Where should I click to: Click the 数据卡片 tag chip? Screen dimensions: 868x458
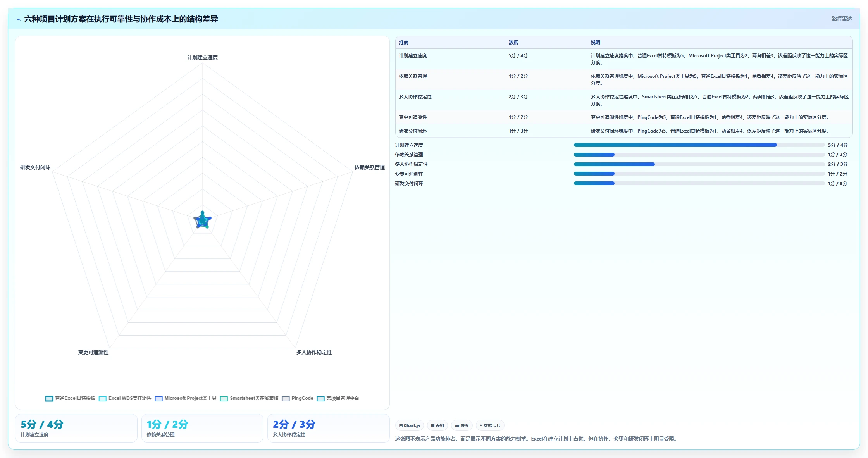pos(490,425)
